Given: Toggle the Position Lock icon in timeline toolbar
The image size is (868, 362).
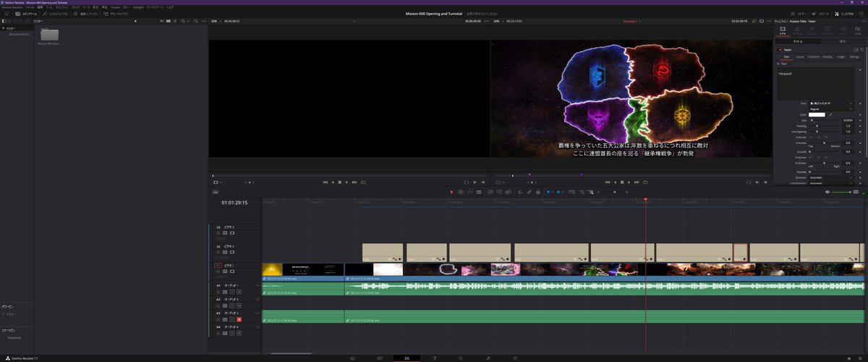Looking at the screenshot, I should pyautogui.click(x=537, y=192).
